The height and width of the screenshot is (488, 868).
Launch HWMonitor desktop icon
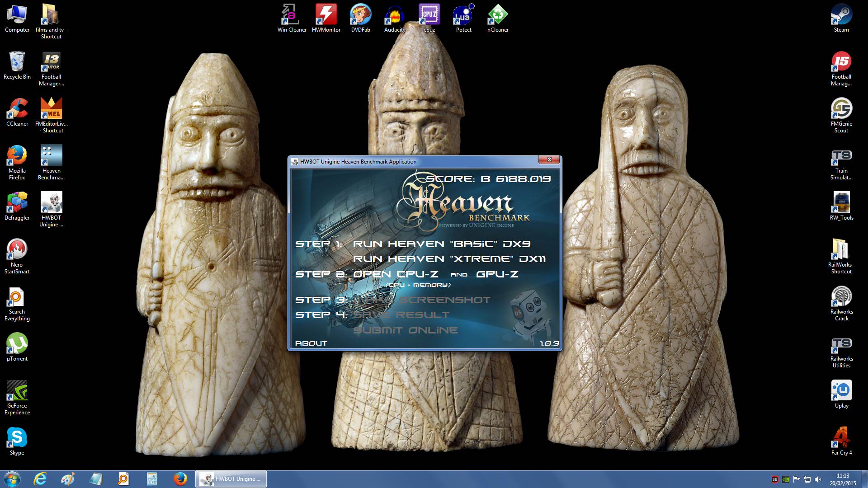326,18
